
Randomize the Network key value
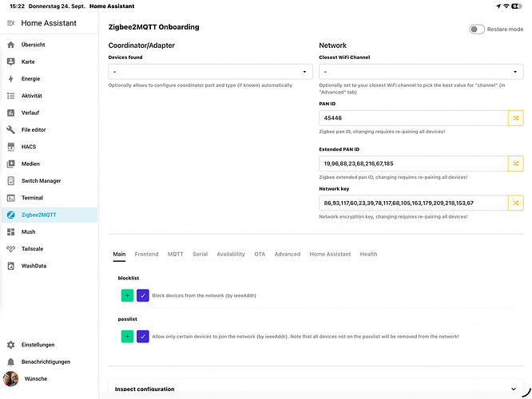coord(516,203)
